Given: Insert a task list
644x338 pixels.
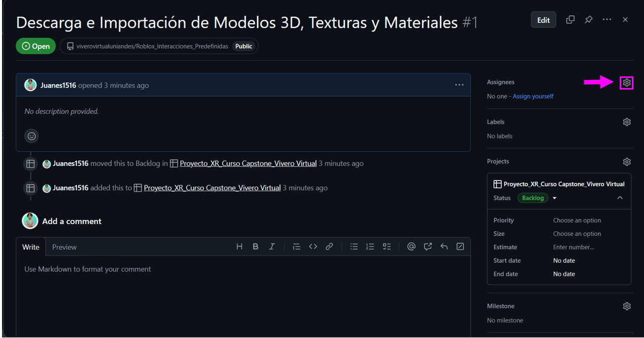Looking at the screenshot, I should pyautogui.click(x=387, y=246).
